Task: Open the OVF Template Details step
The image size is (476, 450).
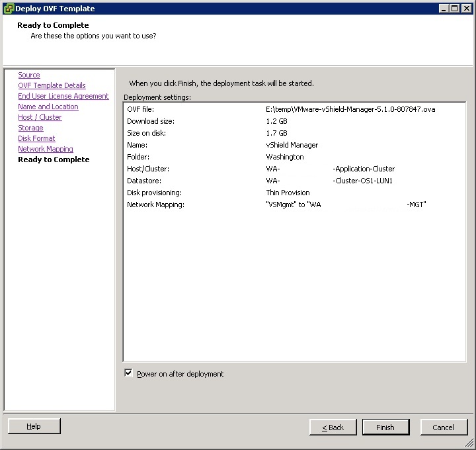Action: click(x=52, y=86)
